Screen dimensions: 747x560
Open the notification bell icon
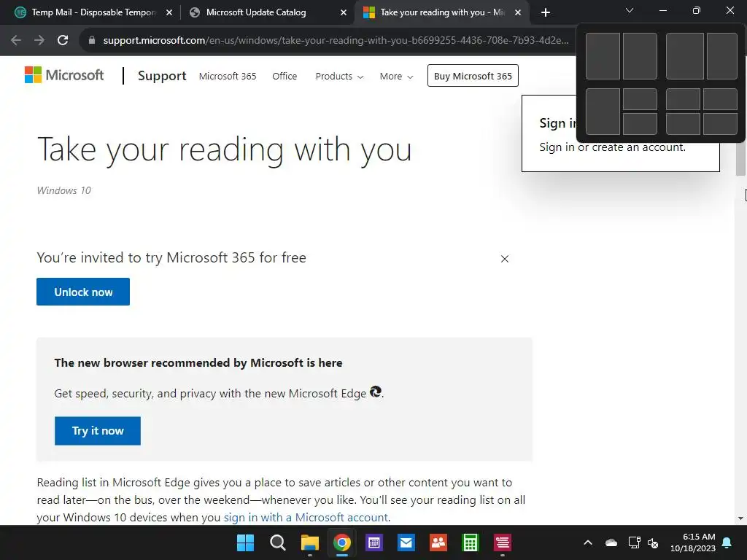point(727,542)
